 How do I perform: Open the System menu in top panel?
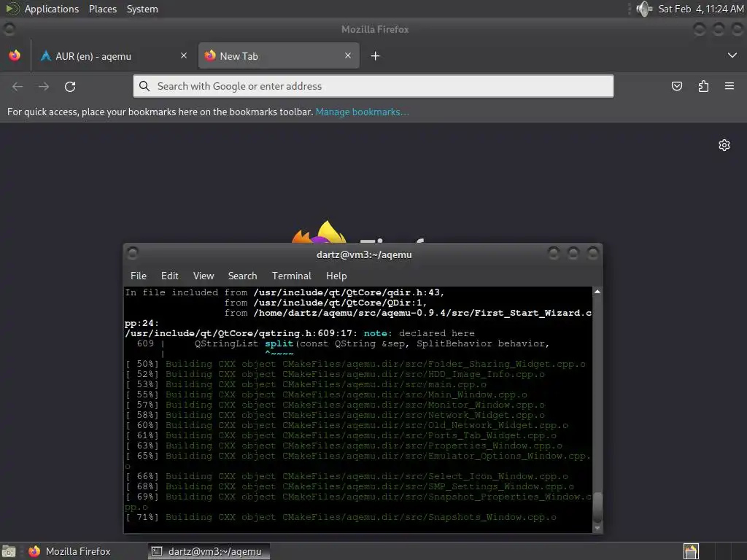[x=142, y=9]
